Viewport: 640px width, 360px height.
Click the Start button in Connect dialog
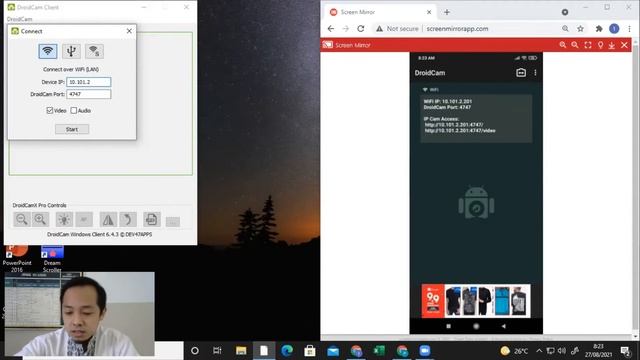click(72, 129)
